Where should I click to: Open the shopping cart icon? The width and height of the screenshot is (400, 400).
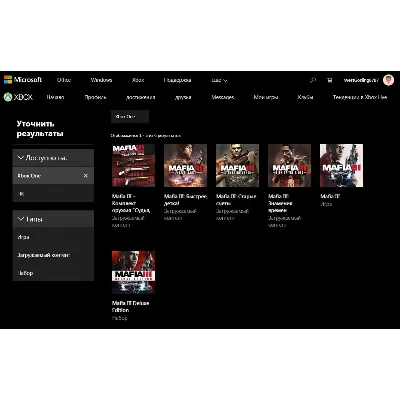point(329,80)
